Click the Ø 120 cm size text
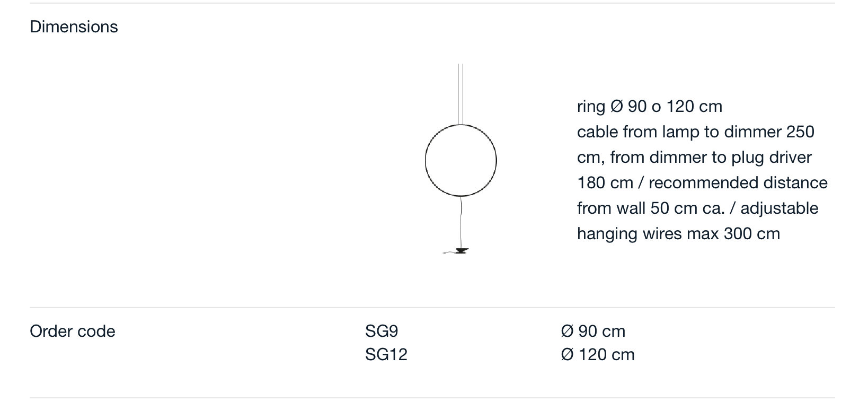Image resolution: width=868 pixels, height=401 pixels. click(x=598, y=354)
